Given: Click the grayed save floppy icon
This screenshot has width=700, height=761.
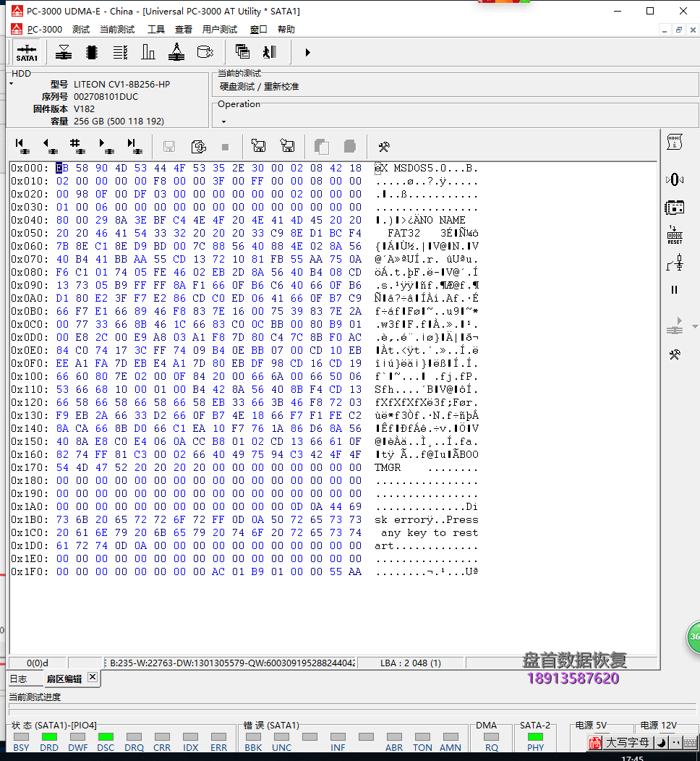Looking at the screenshot, I should tap(168, 147).
